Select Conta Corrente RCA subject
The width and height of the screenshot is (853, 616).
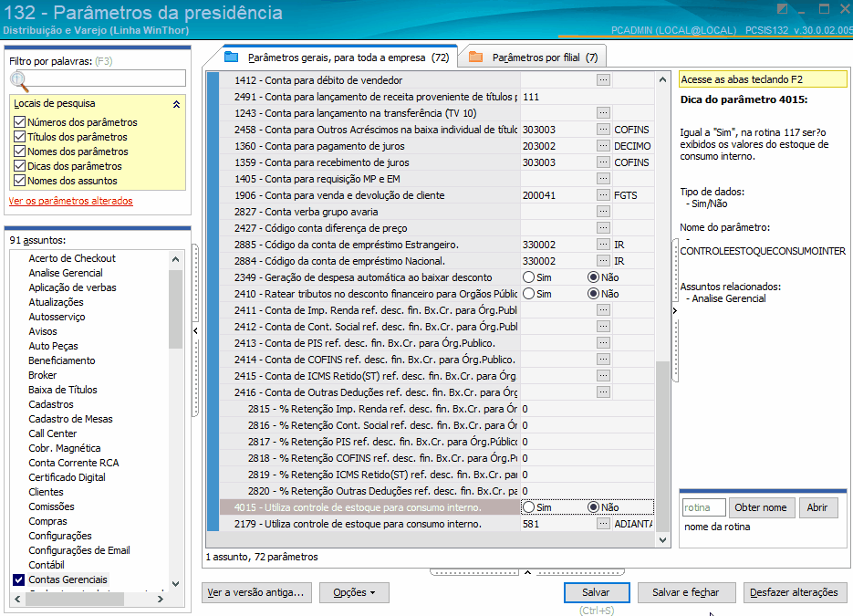coord(74,463)
